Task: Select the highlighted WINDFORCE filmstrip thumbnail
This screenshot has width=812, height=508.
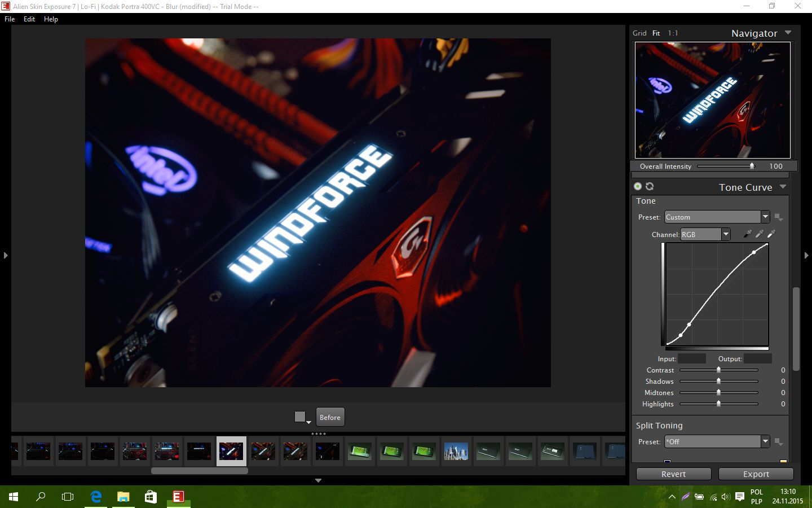Action: point(231,451)
